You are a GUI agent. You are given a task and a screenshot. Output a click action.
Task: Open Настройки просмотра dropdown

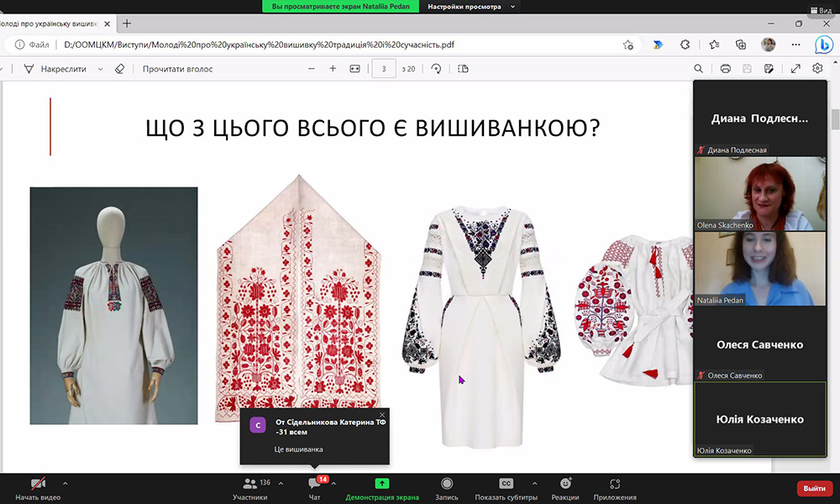(x=471, y=7)
